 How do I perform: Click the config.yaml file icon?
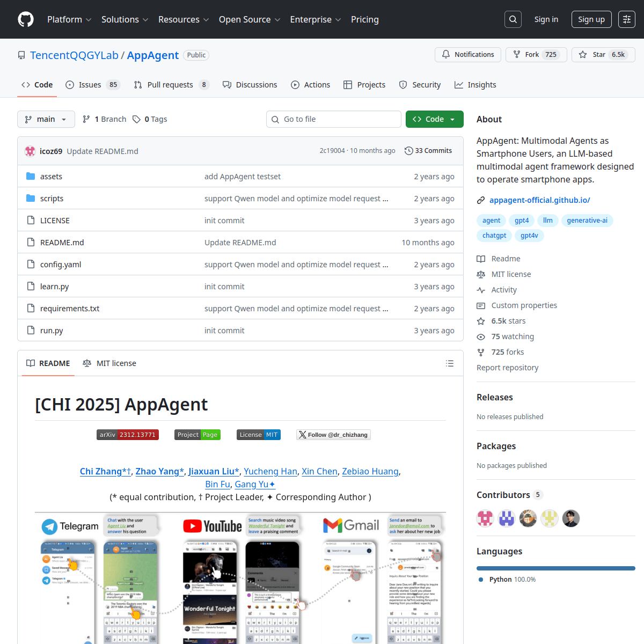point(31,265)
